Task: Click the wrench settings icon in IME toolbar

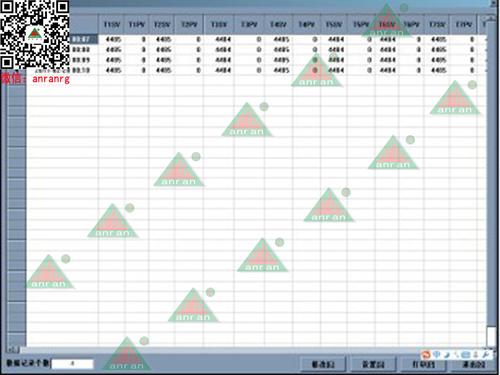Action: click(x=486, y=355)
